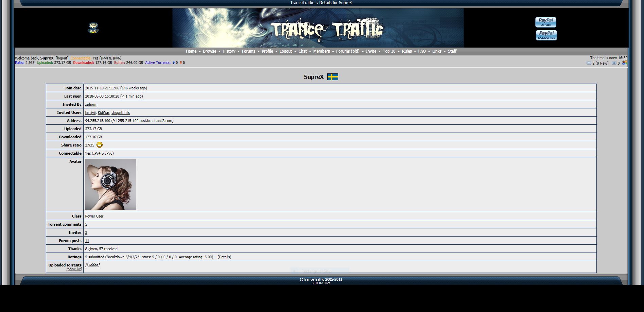
Task: Expand uploaded torrents with Show list
Action: pyautogui.click(x=74, y=269)
